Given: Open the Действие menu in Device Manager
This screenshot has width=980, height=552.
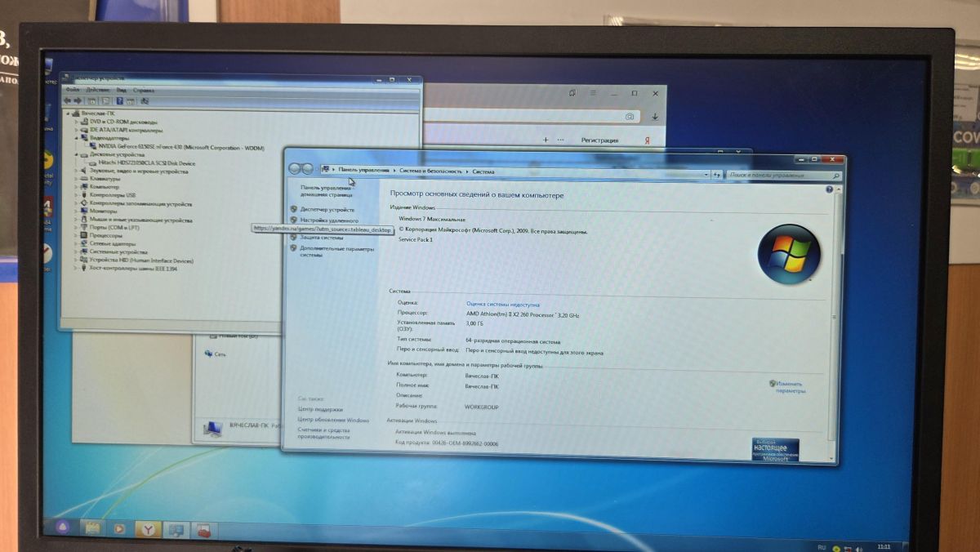Looking at the screenshot, I should point(97,89).
